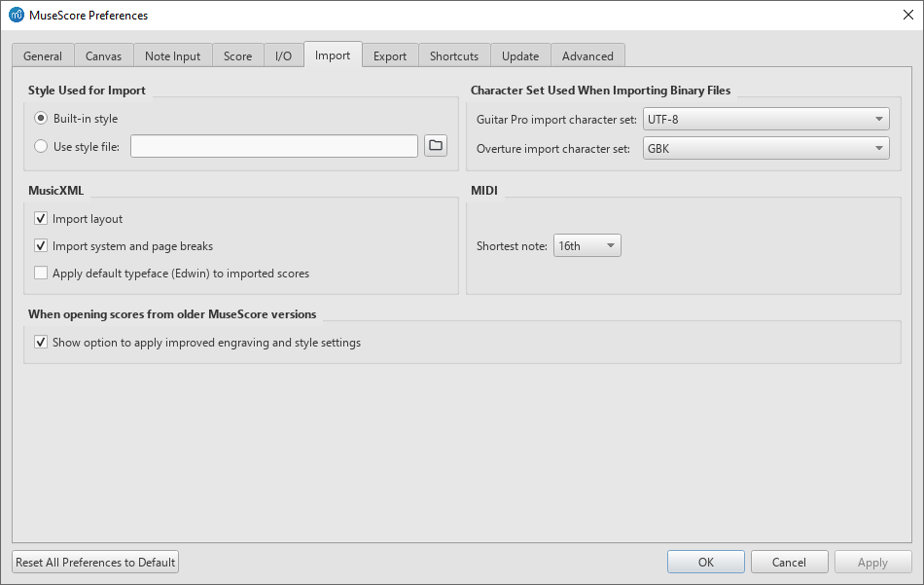Change the MIDI shortest note setting
Screen dimensions: 924x585
[x=587, y=245]
